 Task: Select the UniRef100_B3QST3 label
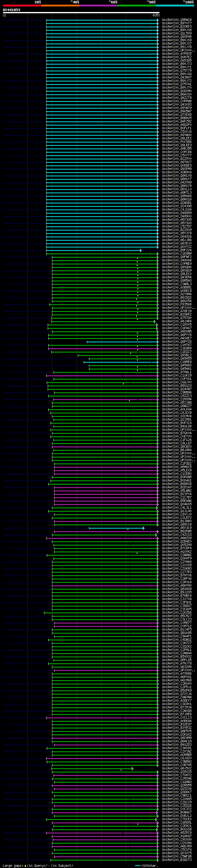(x=177, y=860)
